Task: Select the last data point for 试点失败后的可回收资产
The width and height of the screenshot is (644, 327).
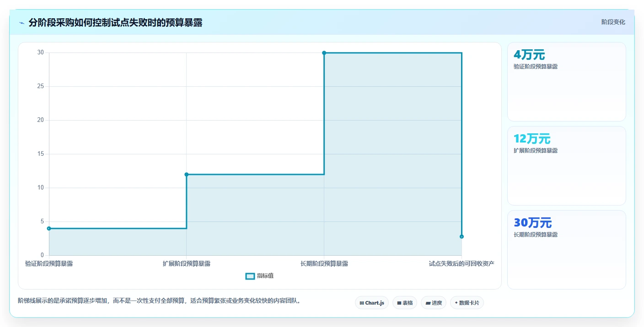Action: (462, 237)
